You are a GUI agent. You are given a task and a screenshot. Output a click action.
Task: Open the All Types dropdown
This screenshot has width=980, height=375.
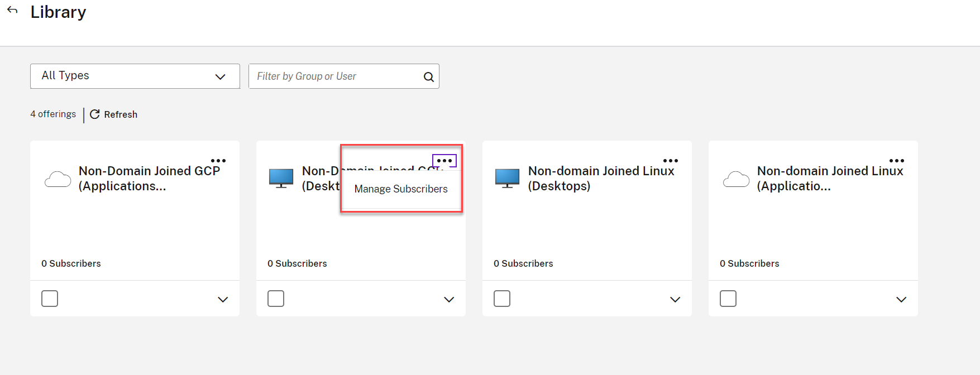135,76
